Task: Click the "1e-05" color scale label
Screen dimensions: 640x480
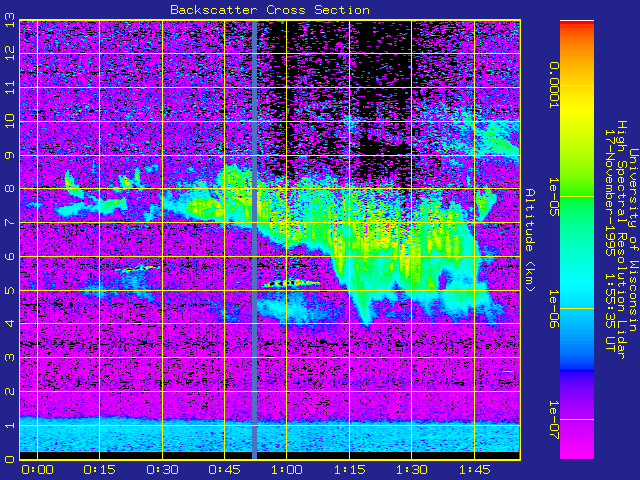Action: (553, 197)
